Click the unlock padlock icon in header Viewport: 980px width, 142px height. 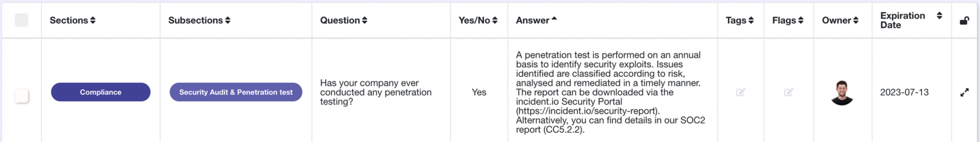click(964, 21)
